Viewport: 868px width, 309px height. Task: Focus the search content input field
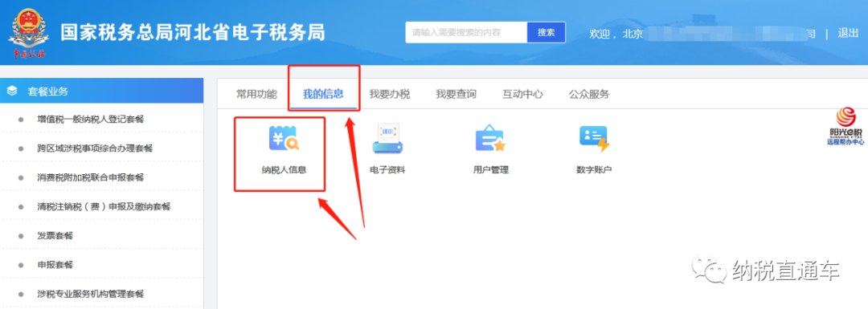pos(466,33)
